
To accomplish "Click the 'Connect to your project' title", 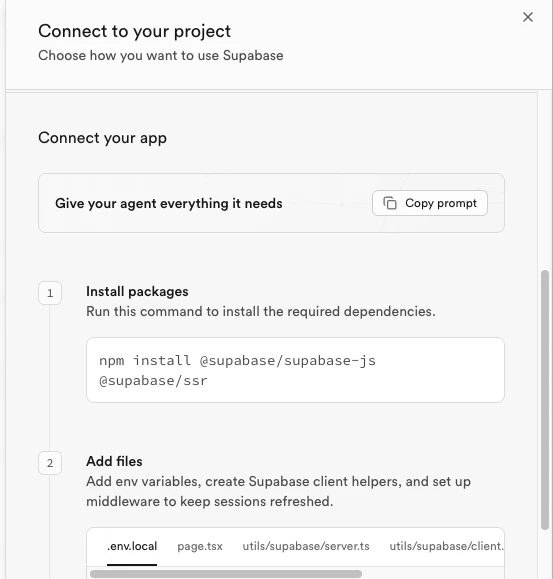I will tap(134, 31).
